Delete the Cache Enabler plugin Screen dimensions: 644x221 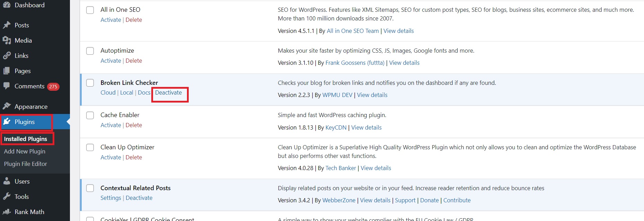(x=134, y=125)
